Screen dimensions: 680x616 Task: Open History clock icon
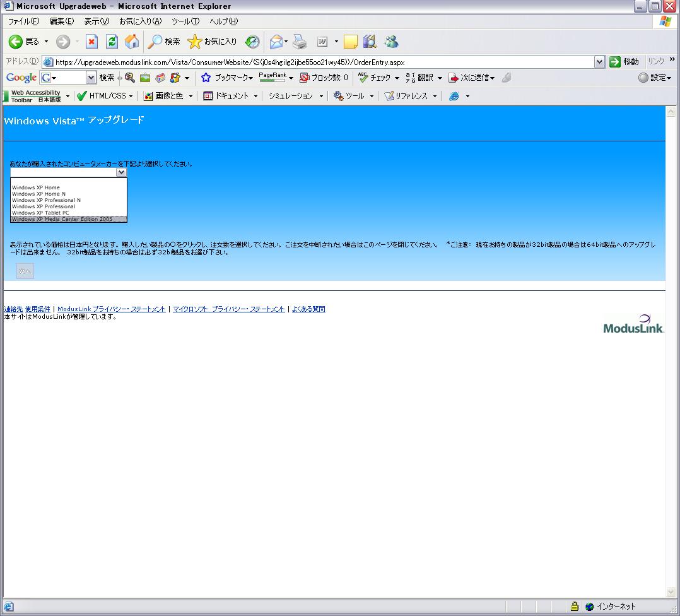(252, 42)
